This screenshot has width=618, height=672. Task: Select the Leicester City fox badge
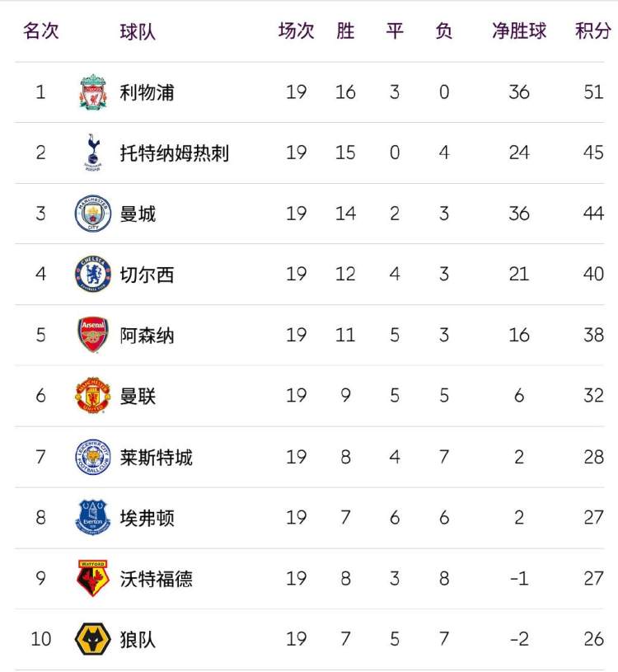[93, 457]
